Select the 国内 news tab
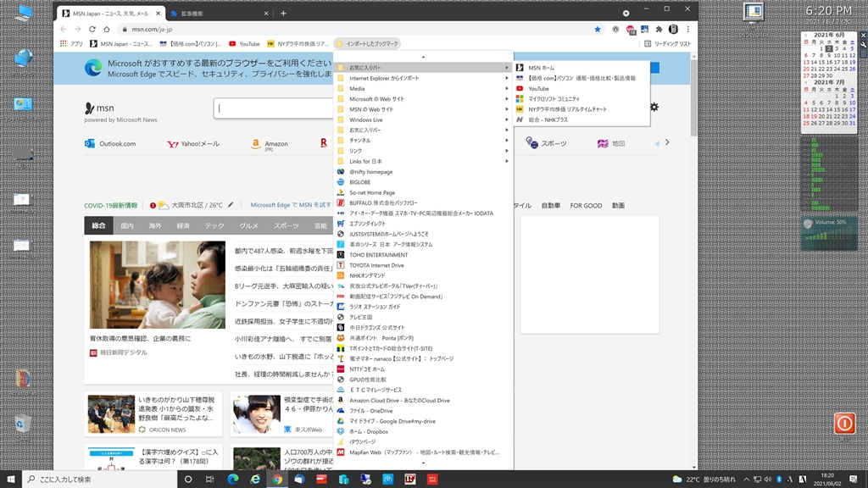This screenshot has width=868, height=488. [x=127, y=225]
